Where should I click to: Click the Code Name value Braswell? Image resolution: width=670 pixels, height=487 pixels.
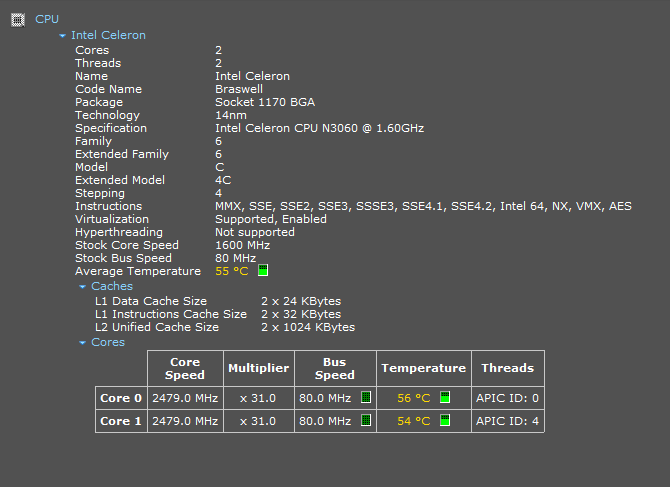(x=239, y=89)
